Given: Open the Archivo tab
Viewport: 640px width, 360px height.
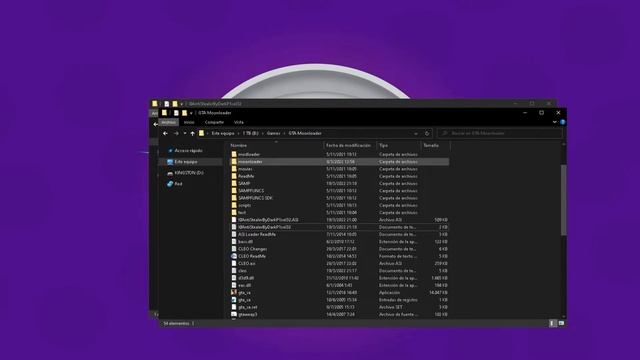Looking at the screenshot, I should [169, 122].
